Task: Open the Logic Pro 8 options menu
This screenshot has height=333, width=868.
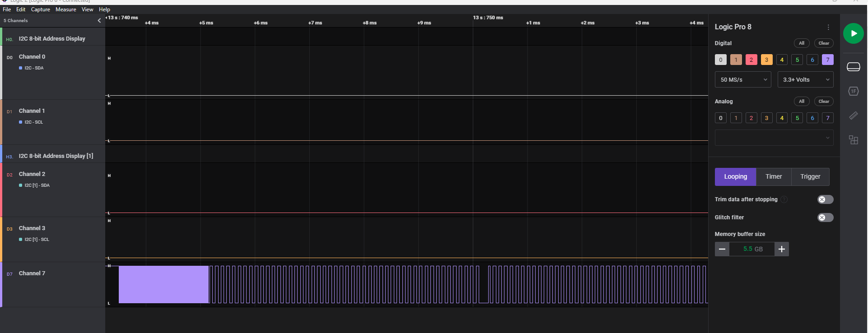Action: (828, 27)
